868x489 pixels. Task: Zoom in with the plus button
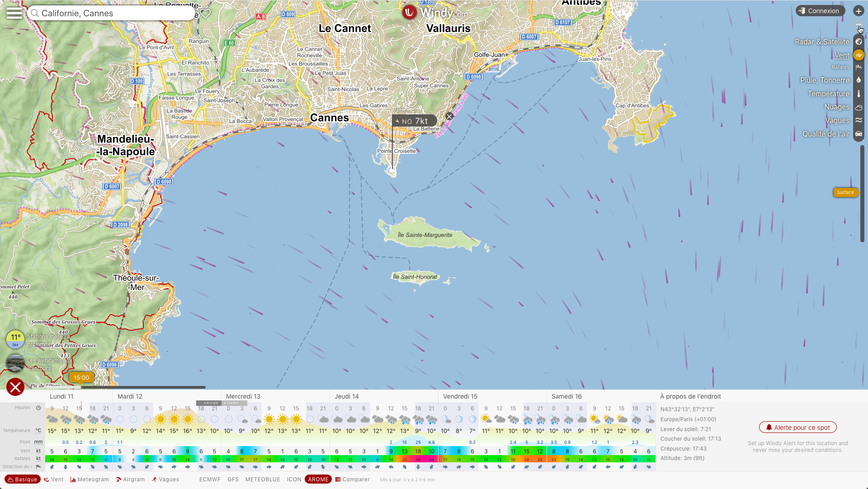click(x=858, y=11)
